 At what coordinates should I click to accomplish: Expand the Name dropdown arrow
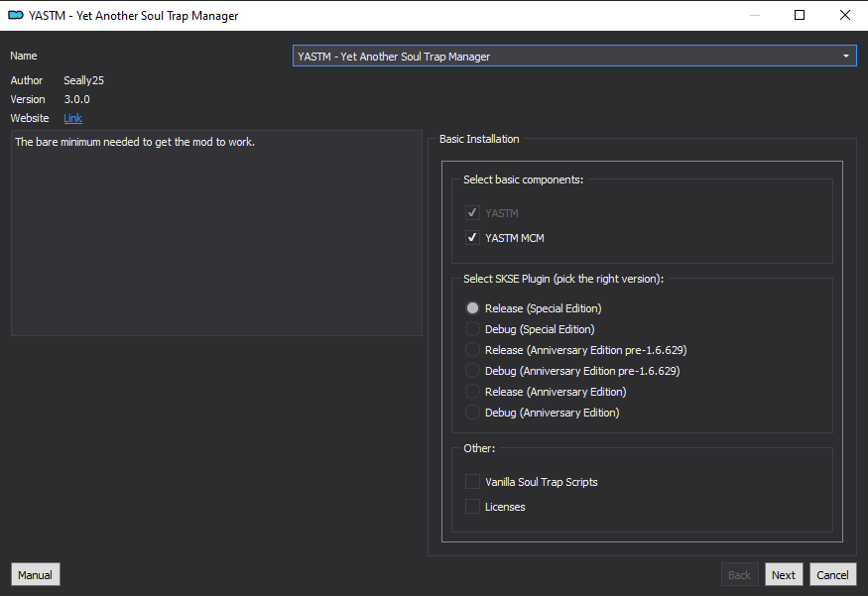845,56
